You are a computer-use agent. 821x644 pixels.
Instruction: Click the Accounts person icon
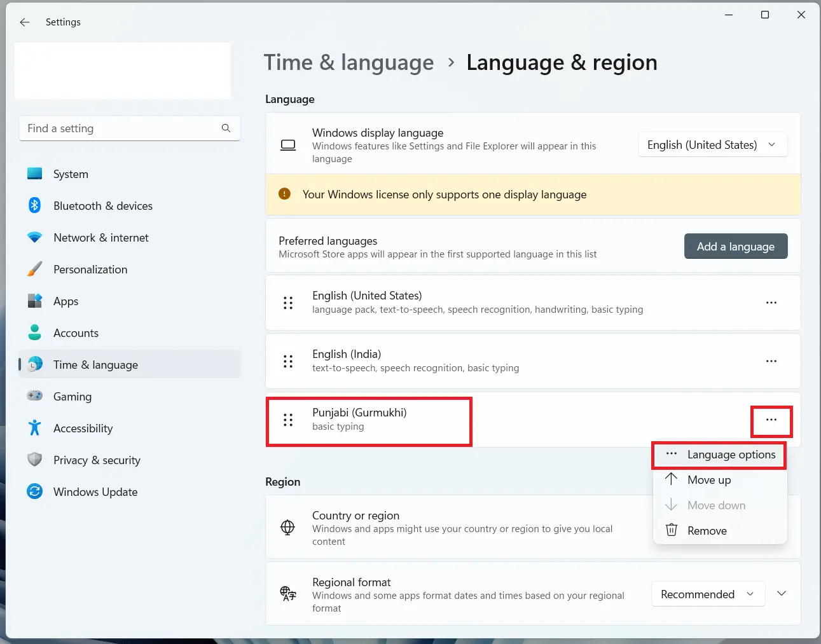[x=35, y=332]
